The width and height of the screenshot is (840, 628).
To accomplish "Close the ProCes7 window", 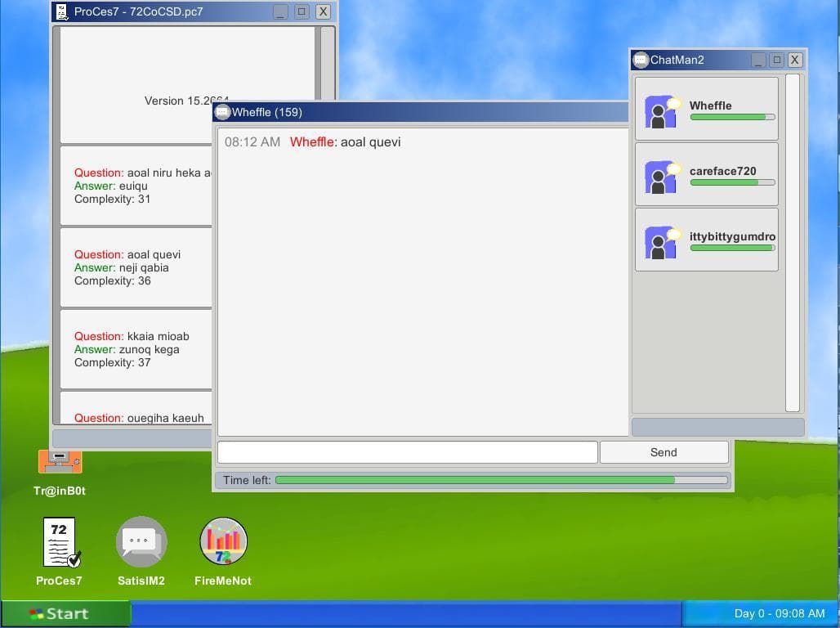I will pyautogui.click(x=323, y=11).
